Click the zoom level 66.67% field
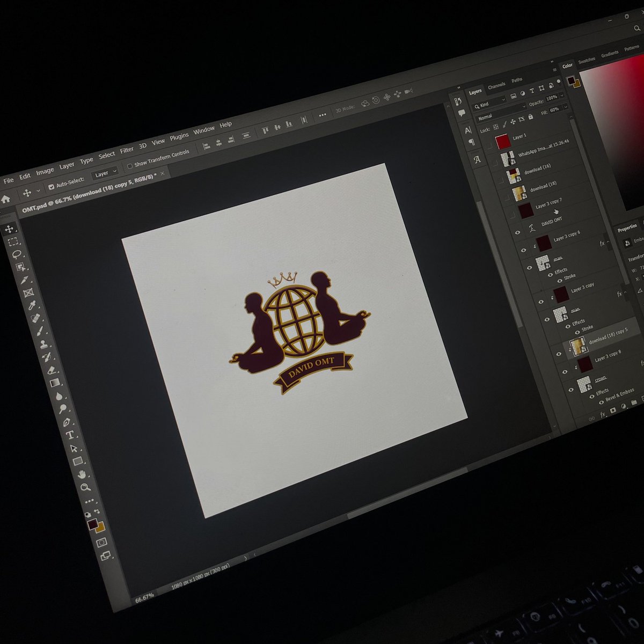Viewport: 644px width, 644px height. click(x=144, y=598)
